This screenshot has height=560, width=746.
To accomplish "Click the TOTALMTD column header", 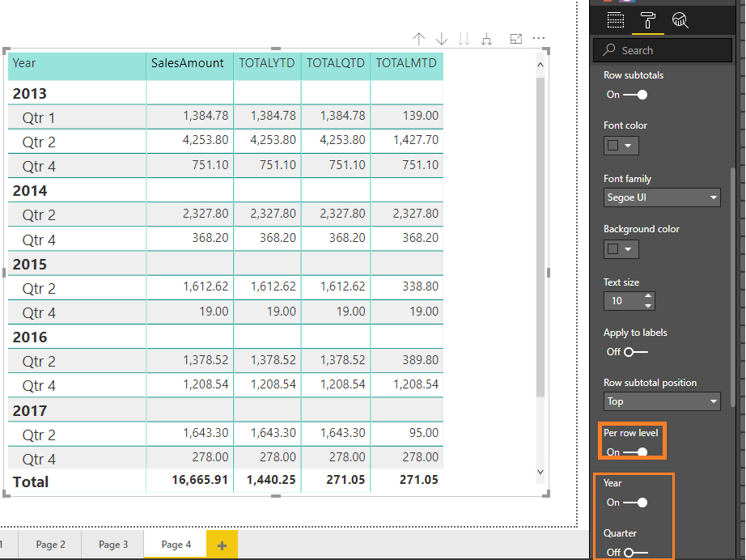I will (407, 66).
